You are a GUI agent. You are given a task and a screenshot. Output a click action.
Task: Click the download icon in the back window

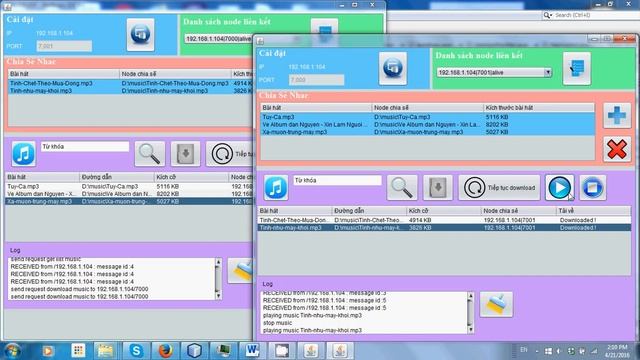pos(185,154)
